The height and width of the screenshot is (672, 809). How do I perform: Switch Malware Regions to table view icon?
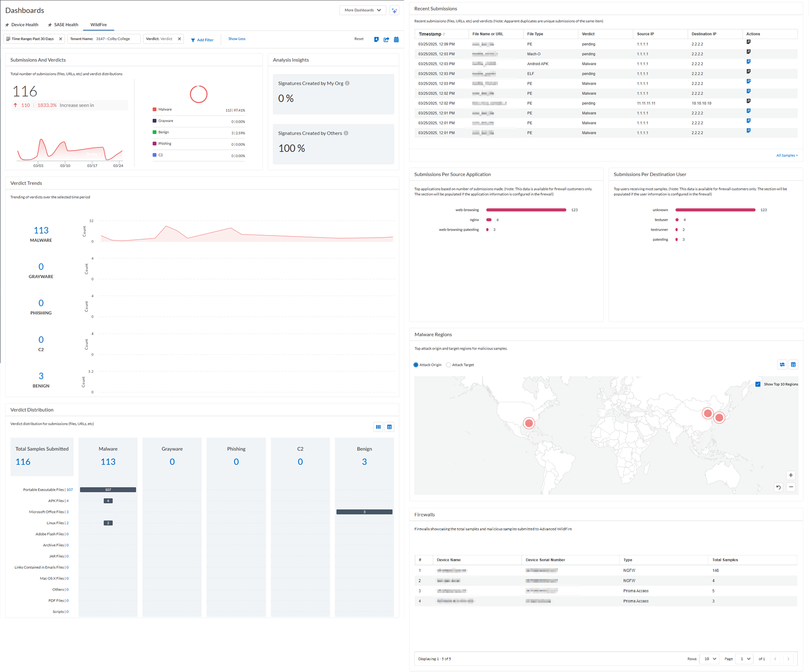coord(793,364)
